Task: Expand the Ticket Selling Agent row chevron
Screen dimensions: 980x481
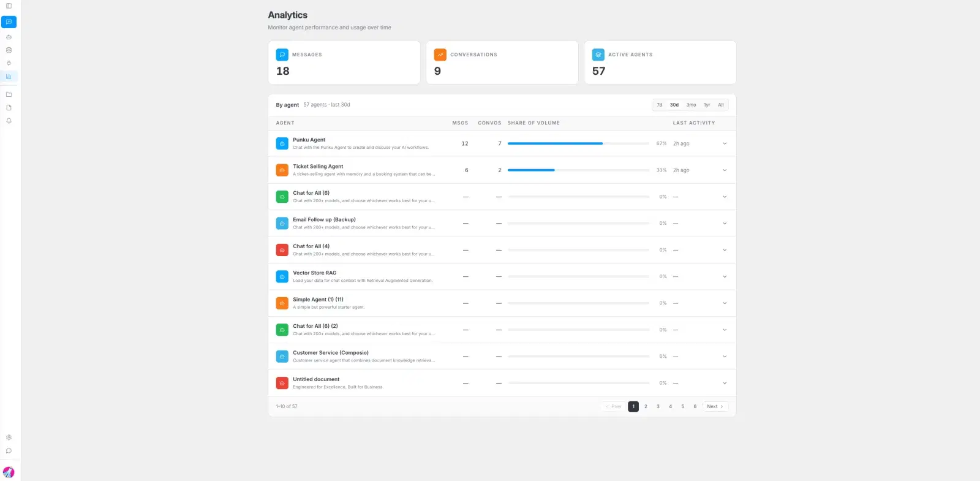Action: click(725, 170)
